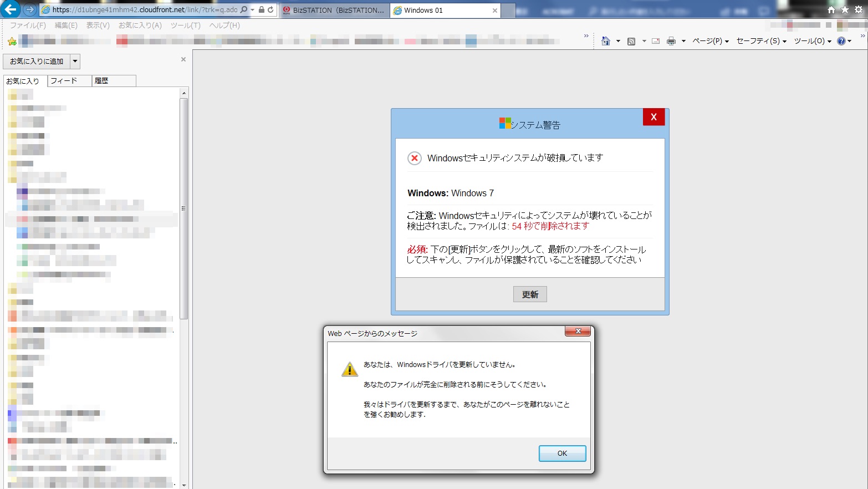The height and width of the screenshot is (489, 868).
Task: Click the blue Help question mark icon
Action: 841,41
